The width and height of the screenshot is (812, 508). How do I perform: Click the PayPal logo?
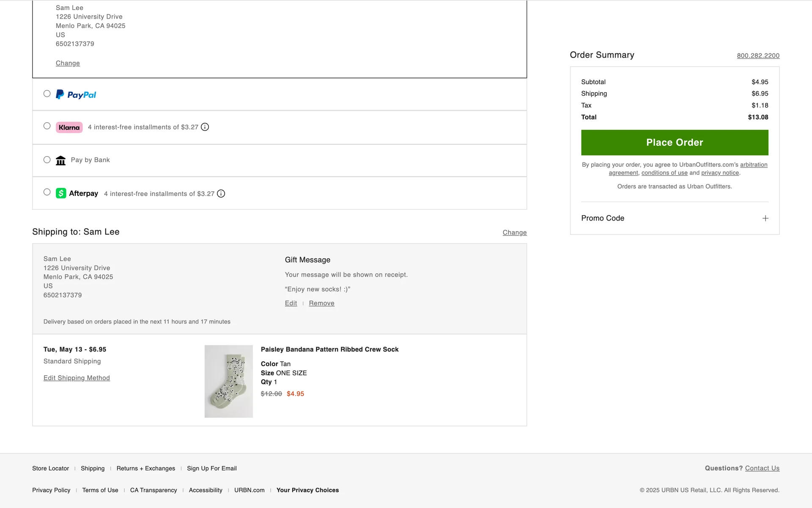pos(76,94)
